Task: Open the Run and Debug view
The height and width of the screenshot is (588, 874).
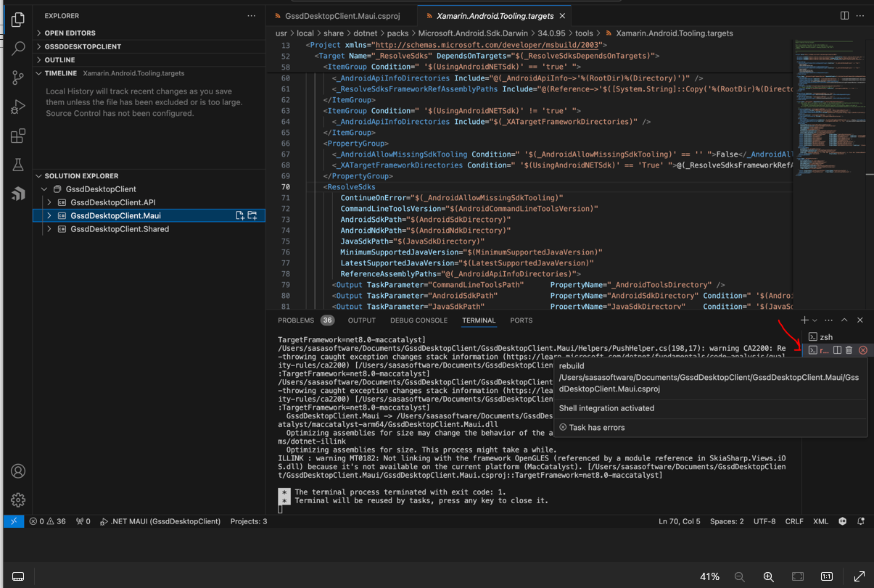Action: click(18, 107)
